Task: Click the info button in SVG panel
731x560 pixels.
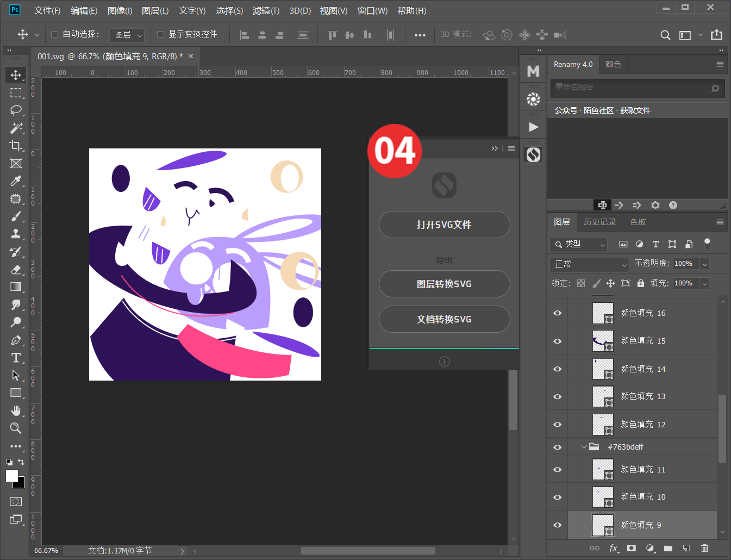Action: [x=445, y=362]
